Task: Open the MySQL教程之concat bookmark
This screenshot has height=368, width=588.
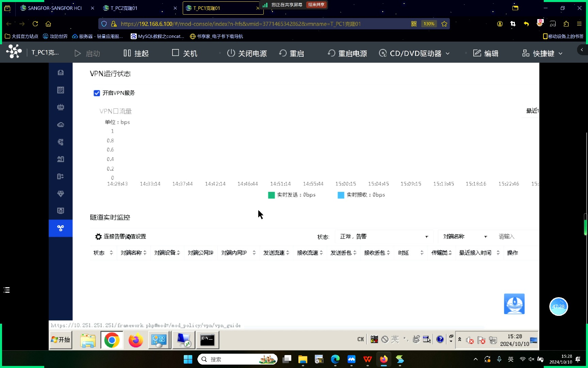Action: [158, 36]
